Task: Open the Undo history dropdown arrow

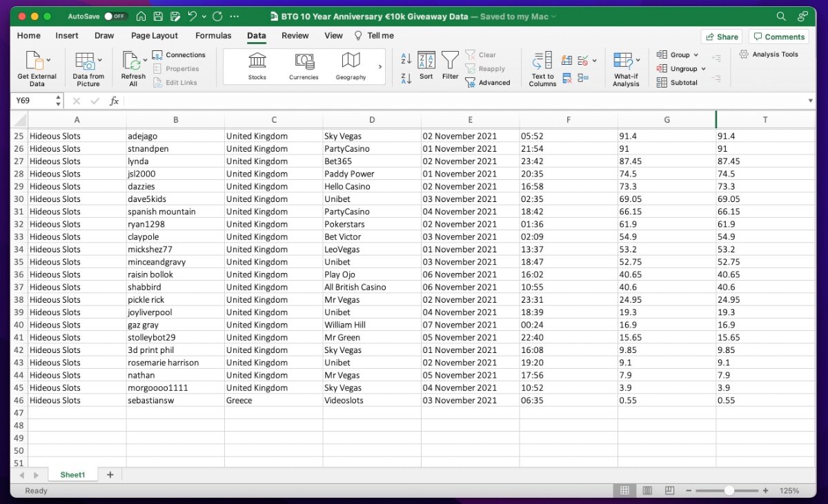Action: click(205, 17)
